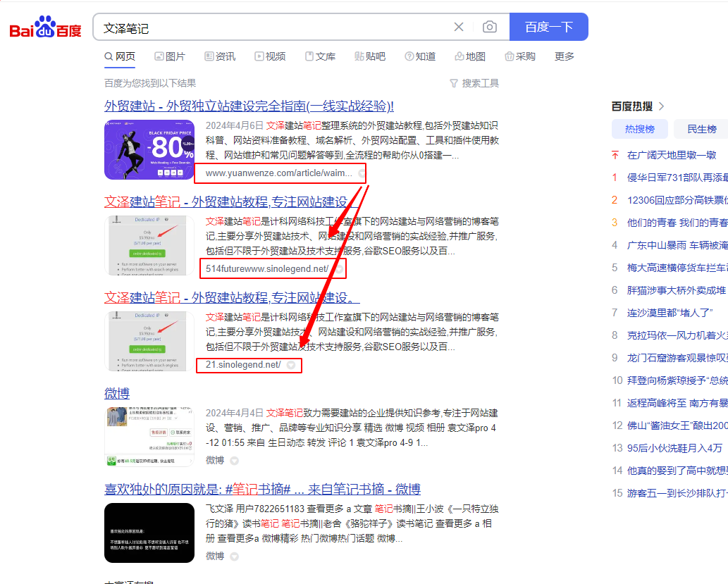The height and width of the screenshot is (584, 728).
Task: Click the source label 微博 under the 2024年4月4日 snippet
Action: pyautogui.click(x=215, y=460)
